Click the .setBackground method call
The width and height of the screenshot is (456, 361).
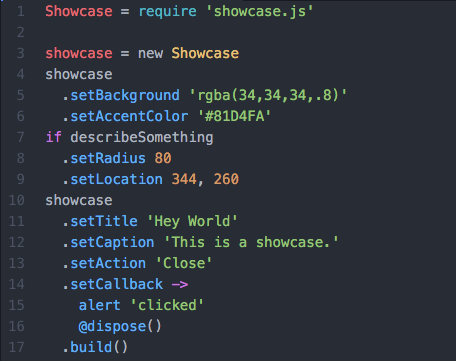tap(121, 95)
